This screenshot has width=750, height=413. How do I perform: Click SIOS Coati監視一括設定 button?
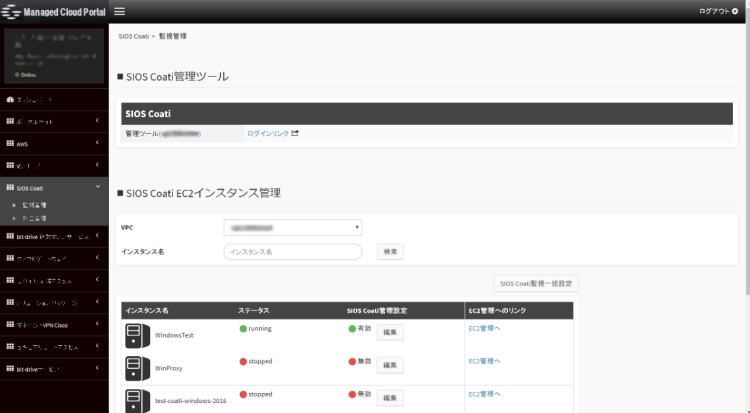(x=536, y=283)
